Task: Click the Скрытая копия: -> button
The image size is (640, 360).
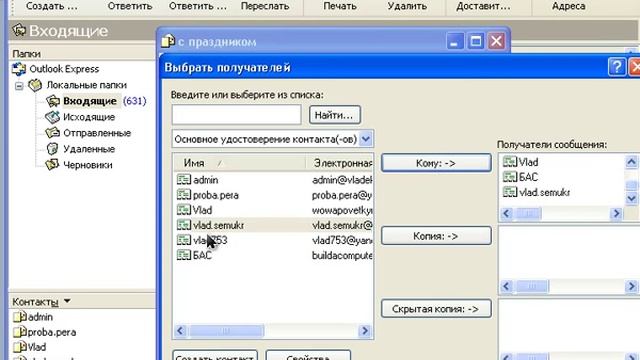Action: coord(436,309)
